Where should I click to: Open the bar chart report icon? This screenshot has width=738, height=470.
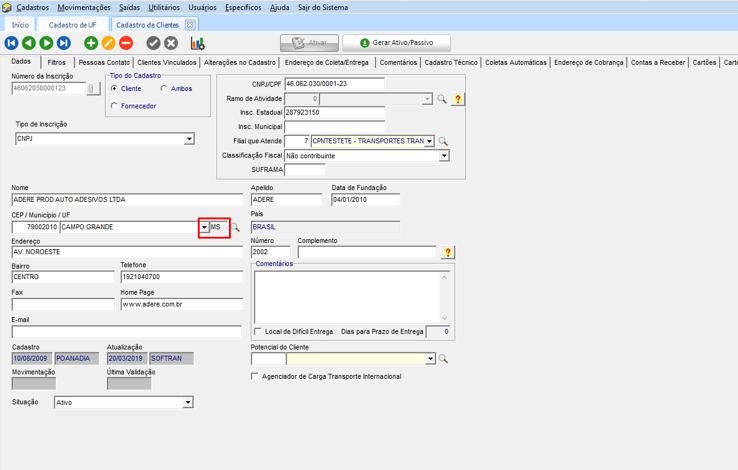[197, 43]
